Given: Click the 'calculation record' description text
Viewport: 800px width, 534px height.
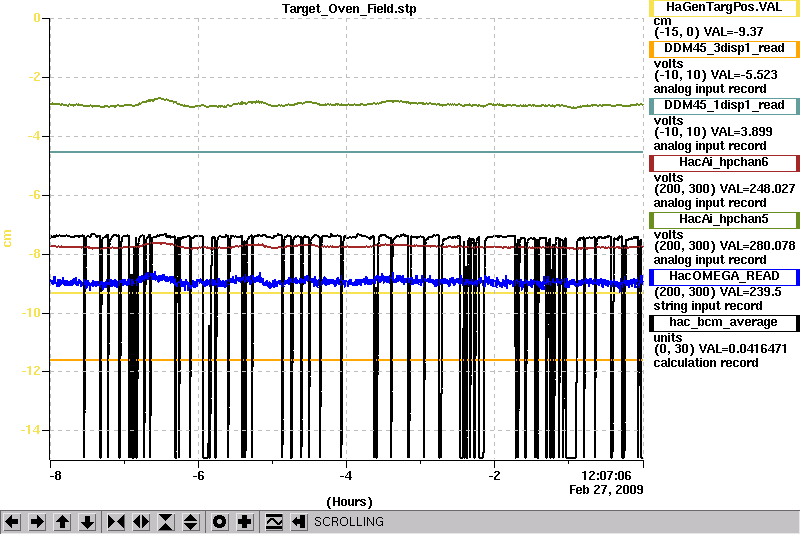Looking at the screenshot, I should 706,363.
